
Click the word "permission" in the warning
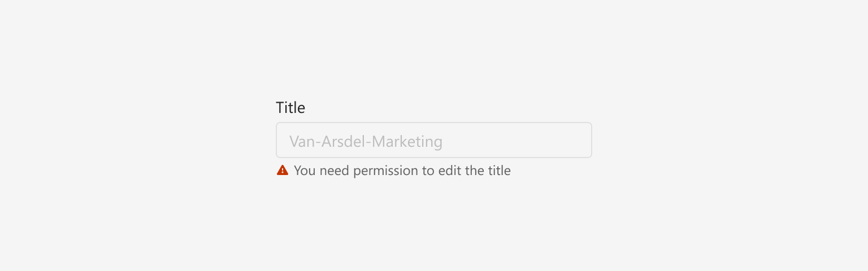[x=386, y=171]
